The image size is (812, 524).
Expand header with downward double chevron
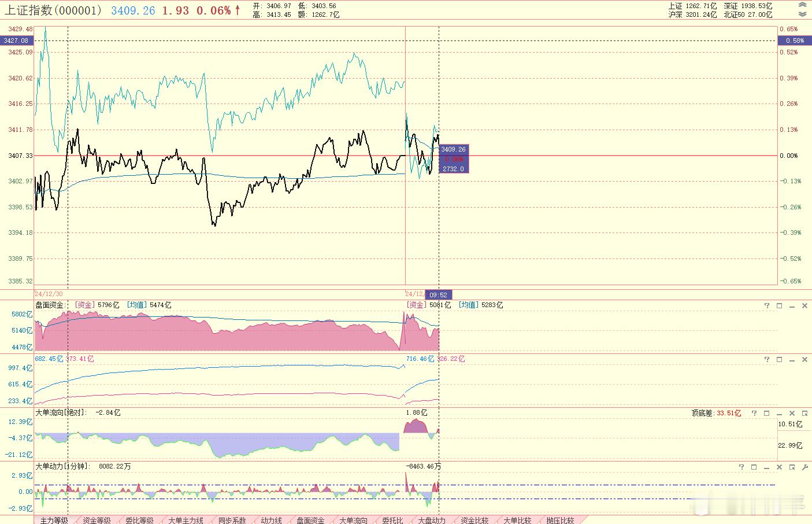tap(802, 14)
